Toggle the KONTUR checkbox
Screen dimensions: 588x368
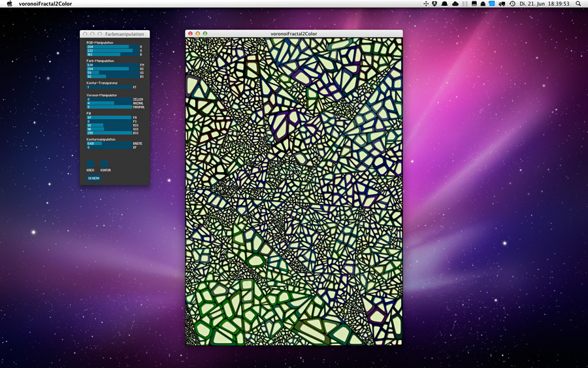[x=104, y=163]
